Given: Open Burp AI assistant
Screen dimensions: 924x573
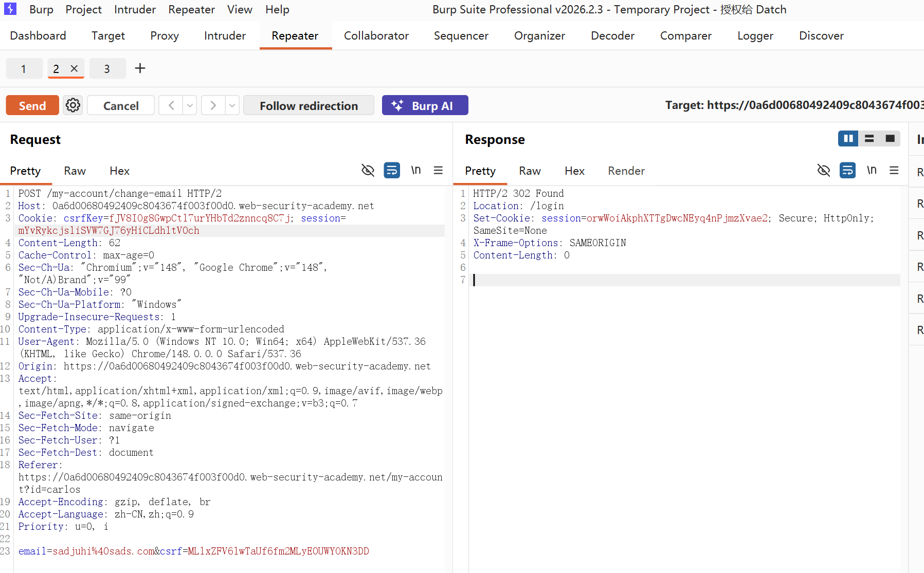Looking at the screenshot, I should (425, 105).
